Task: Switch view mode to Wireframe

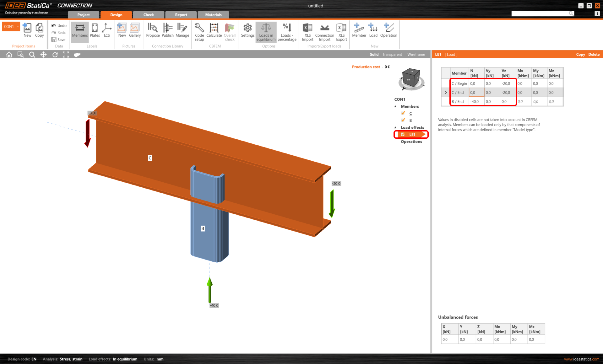Action: tap(416, 54)
